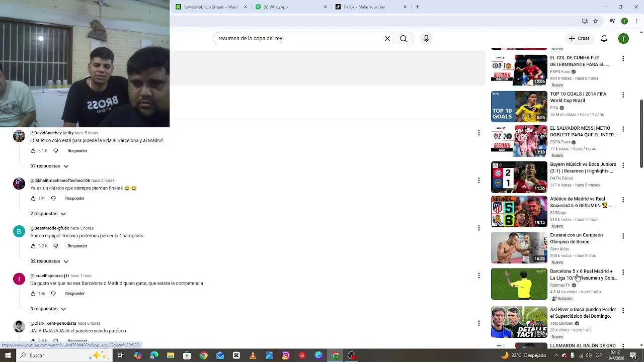Like the BeastMode-gf6bx comment
The height and width of the screenshot is (362, 644).
[33, 246]
